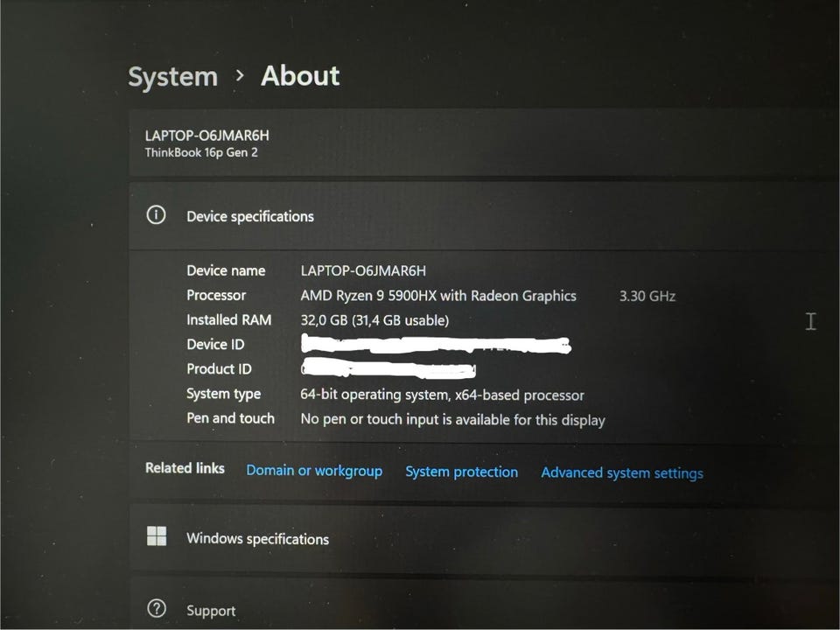Image resolution: width=840 pixels, height=630 pixels.
Task: Click the Device name value in specifications
Action: (x=363, y=271)
